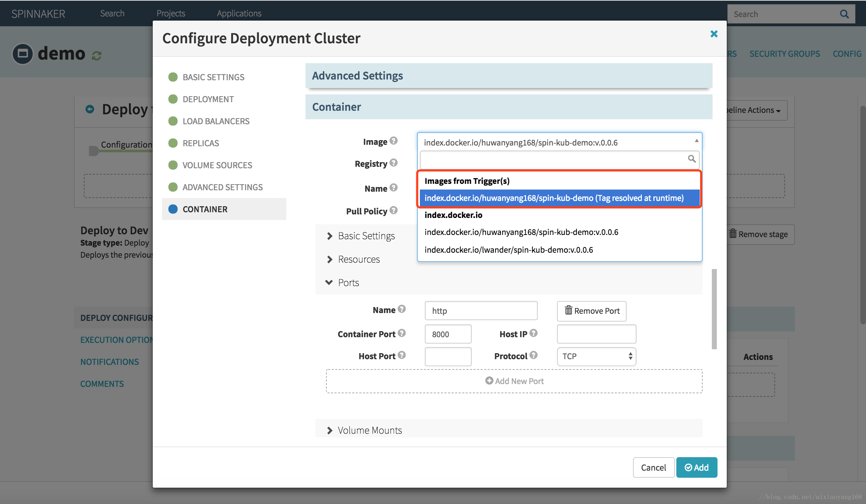Click the Host IP help icon
The image size is (866, 504).
coord(533,333)
